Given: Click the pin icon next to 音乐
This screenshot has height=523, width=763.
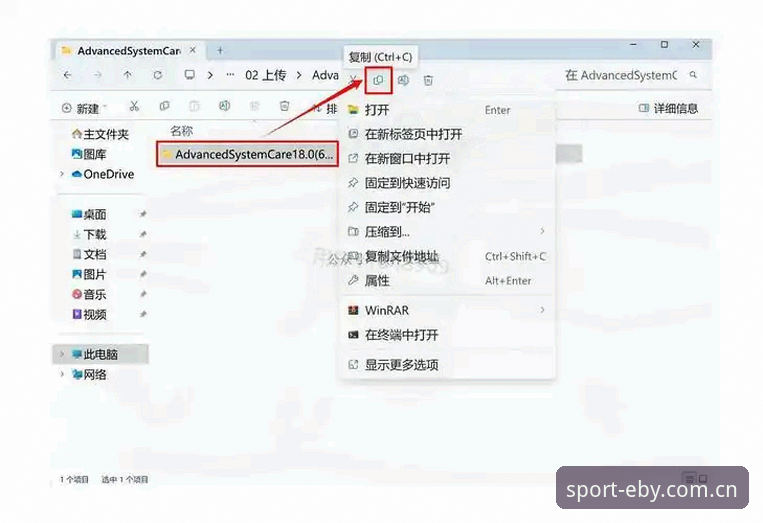Looking at the screenshot, I should pyautogui.click(x=143, y=294).
